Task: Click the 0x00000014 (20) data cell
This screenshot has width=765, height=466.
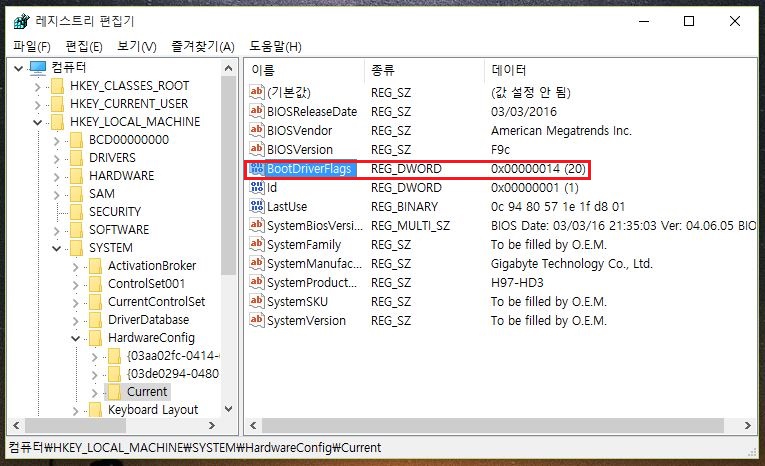Action: (x=538, y=169)
